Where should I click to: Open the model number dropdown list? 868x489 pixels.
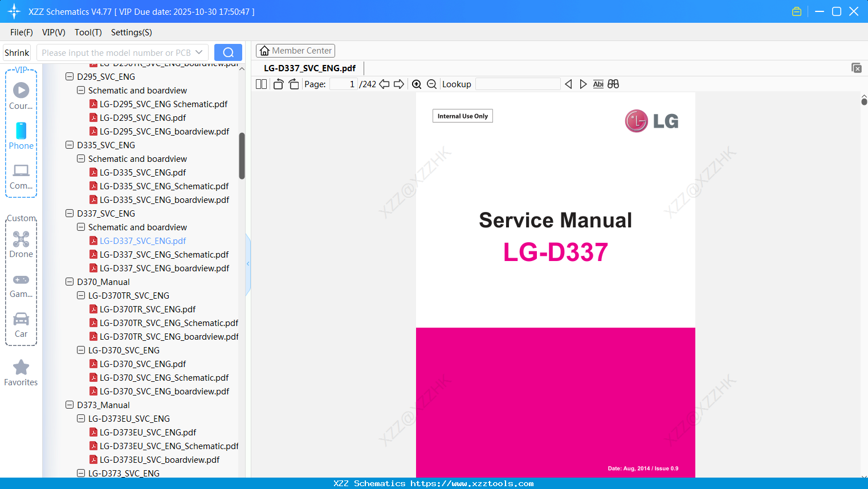[199, 52]
